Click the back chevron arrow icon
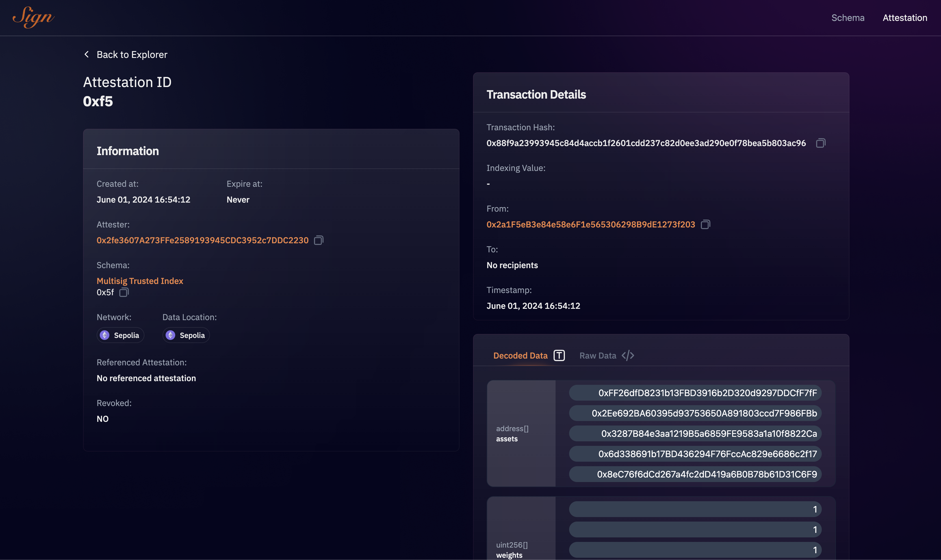 (87, 54)
